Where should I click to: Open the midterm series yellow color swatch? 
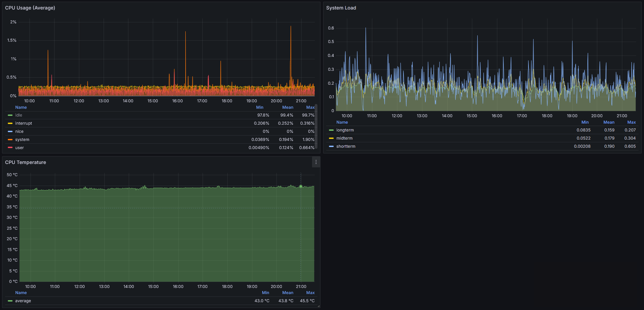coord(331,138)
